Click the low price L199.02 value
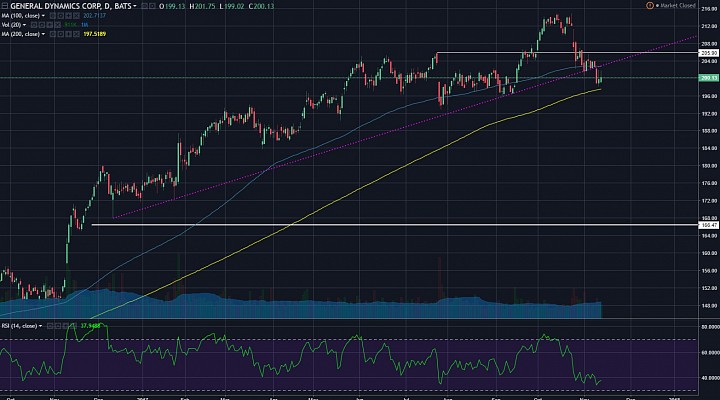Image resolution: width=720 pixels, height=400 pixels. click(231, 6)
